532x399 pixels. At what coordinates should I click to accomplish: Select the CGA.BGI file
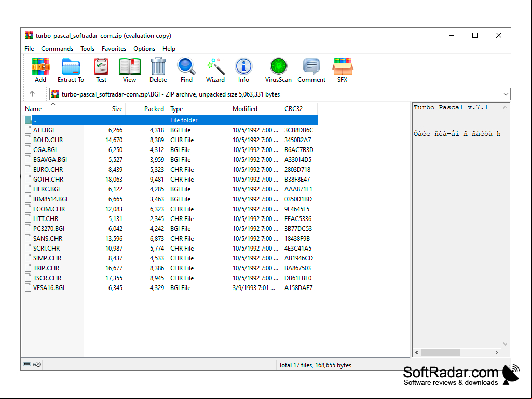[171, 149]
